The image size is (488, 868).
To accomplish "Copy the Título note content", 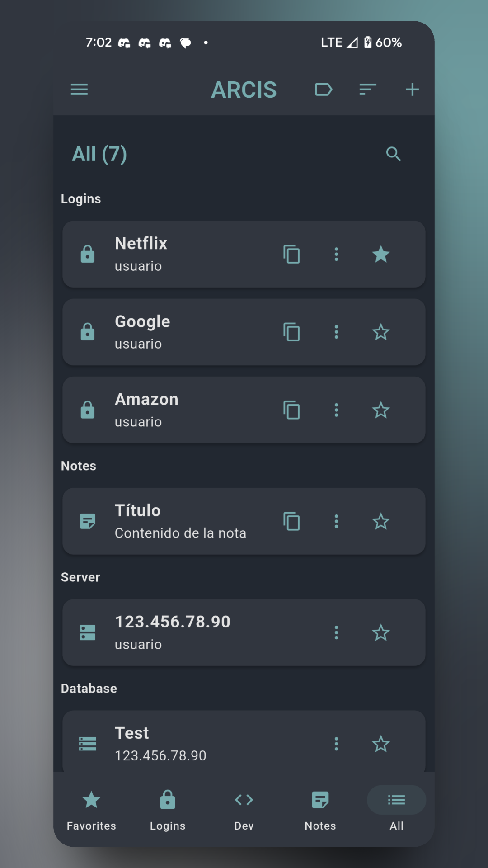I will coord(291,521).
